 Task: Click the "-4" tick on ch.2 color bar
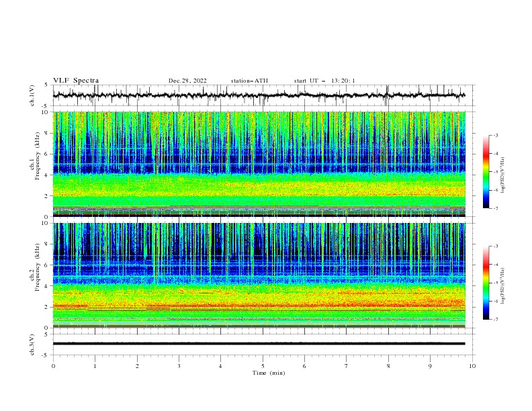pyautogui.click(x=495, y=265)
